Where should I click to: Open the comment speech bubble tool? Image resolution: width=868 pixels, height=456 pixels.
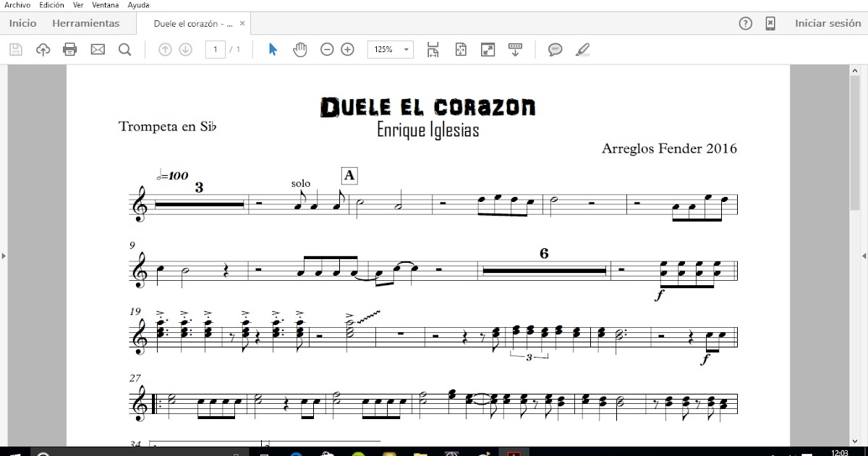point(555,49)
